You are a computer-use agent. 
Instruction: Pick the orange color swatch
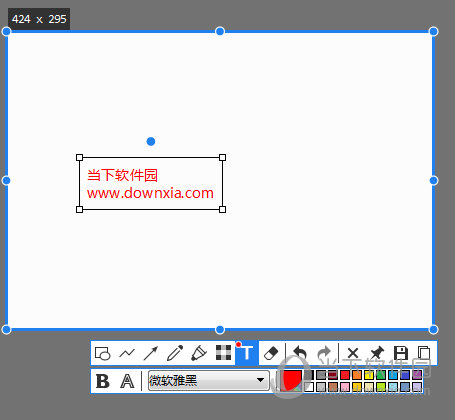[x=357, y=375]
